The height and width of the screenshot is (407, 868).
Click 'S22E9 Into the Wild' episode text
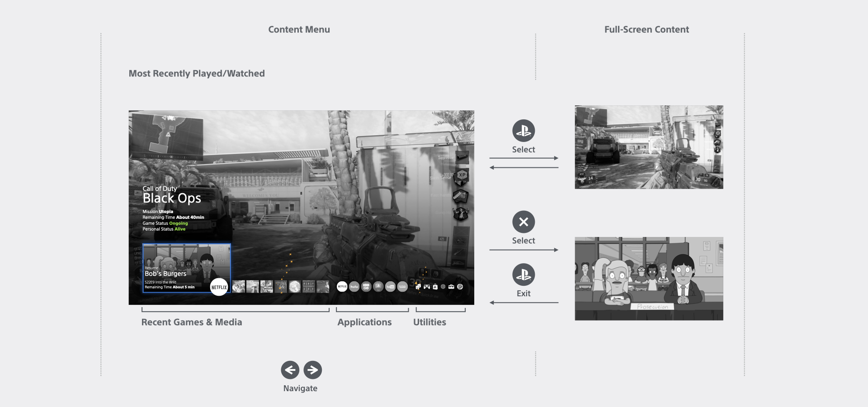coord(160,282)
